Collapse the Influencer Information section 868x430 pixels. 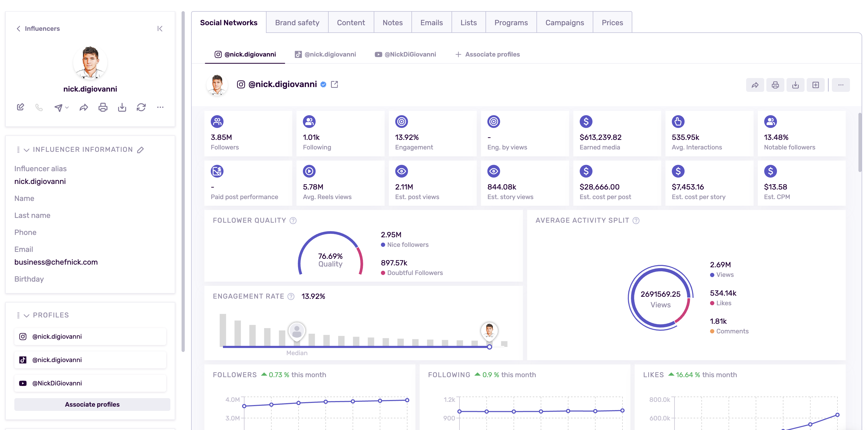(x=27, y=150)
